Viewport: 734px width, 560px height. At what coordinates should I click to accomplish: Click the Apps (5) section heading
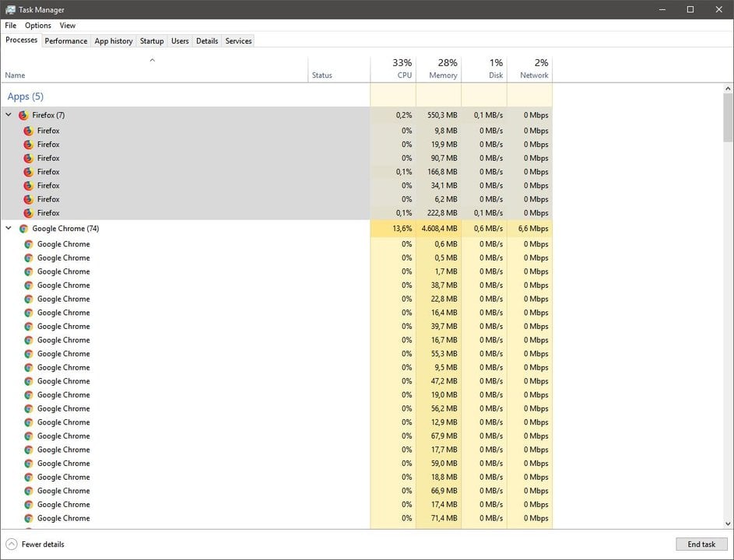(x=25, y=96)
